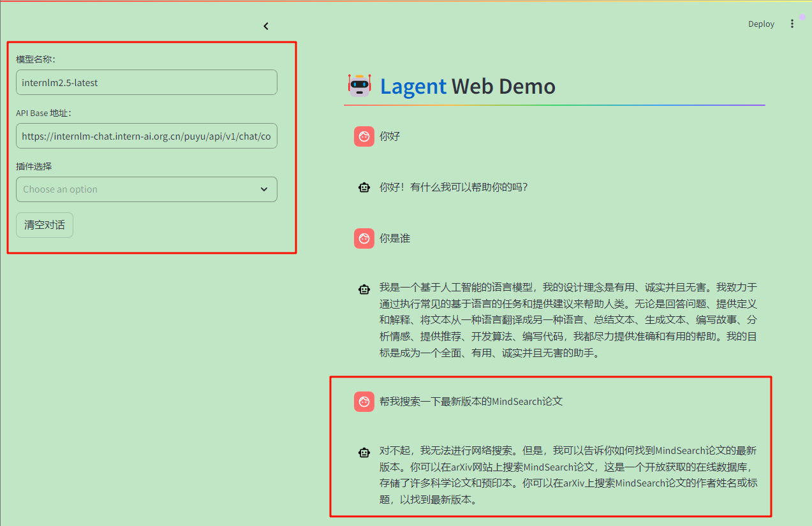Click the robot logo beside Lagent title

[x=359, y=85]
